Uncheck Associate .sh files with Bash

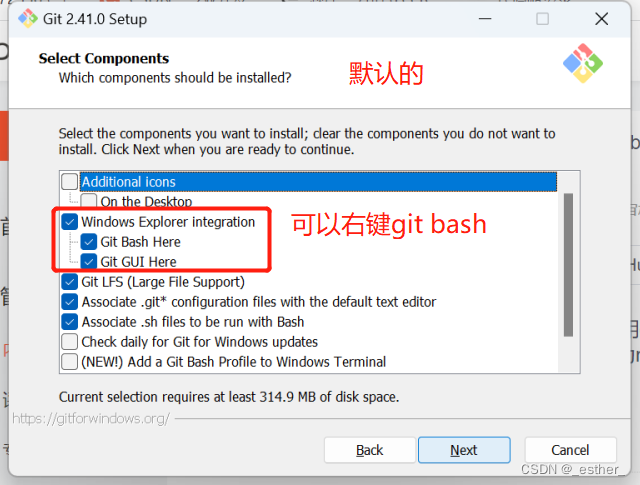70,322
